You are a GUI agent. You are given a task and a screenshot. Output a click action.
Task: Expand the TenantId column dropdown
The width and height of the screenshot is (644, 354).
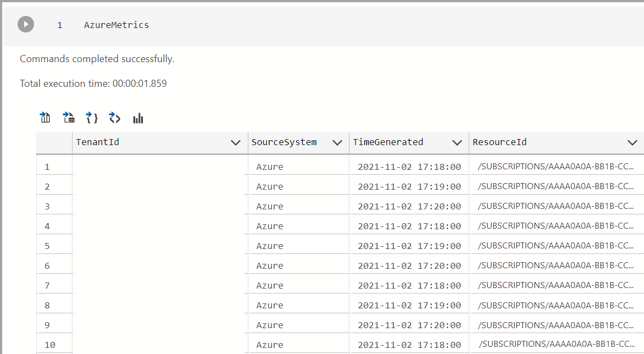click(236, 142)
